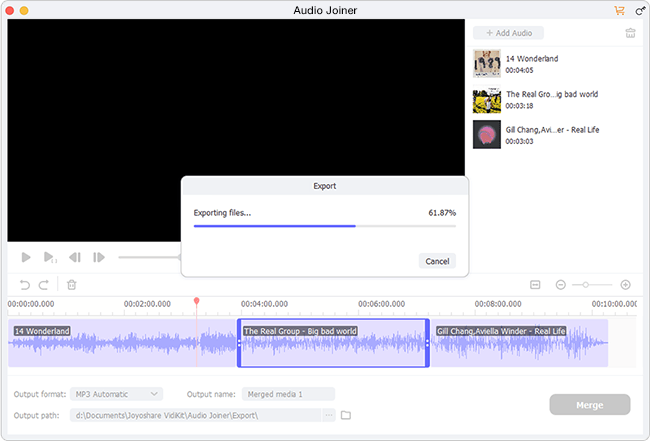Screen dimensions: 650x441
Task: Open the output folder icon
Action: tap(346, 415)
